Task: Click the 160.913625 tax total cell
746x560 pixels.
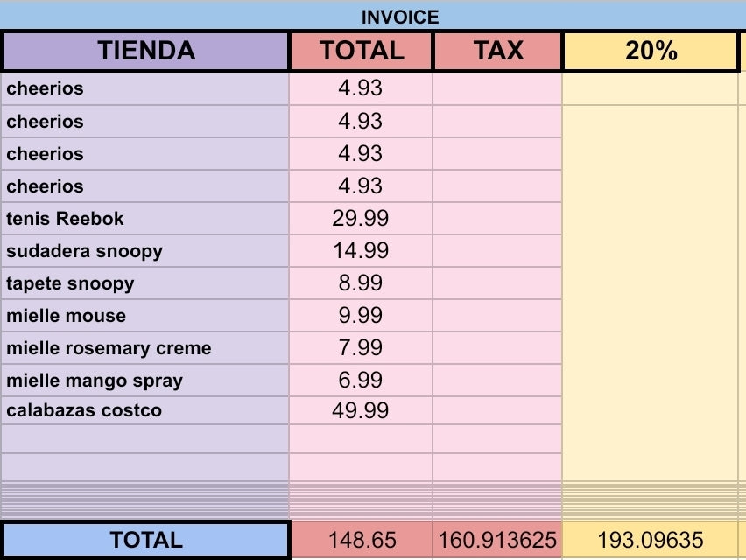Action: (497, 541)
